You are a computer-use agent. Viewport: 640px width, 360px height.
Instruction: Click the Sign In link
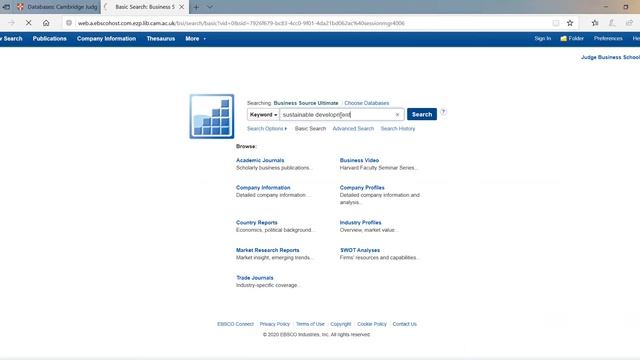coord(542,38)
